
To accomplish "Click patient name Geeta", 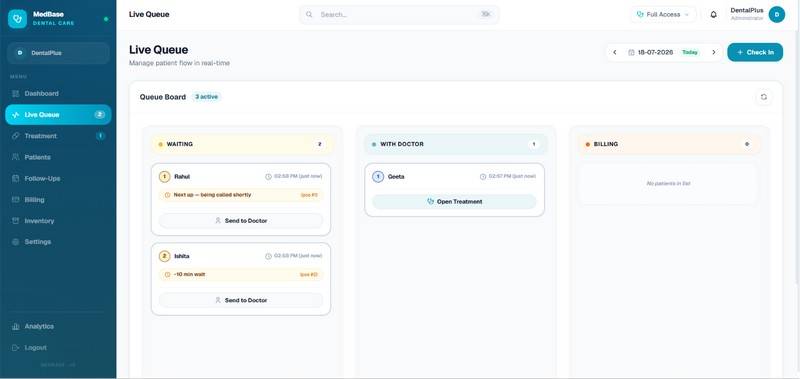I will pos(396,176).
